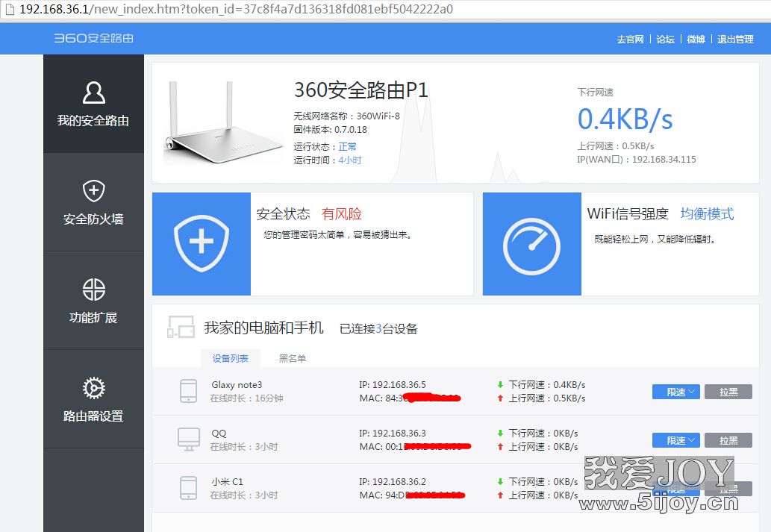The height and width of the screenshot is (532, 771).
Task: Click the red upload arrow for Glaxy note3
Action: pyautogui.click(x=500, y=398)
